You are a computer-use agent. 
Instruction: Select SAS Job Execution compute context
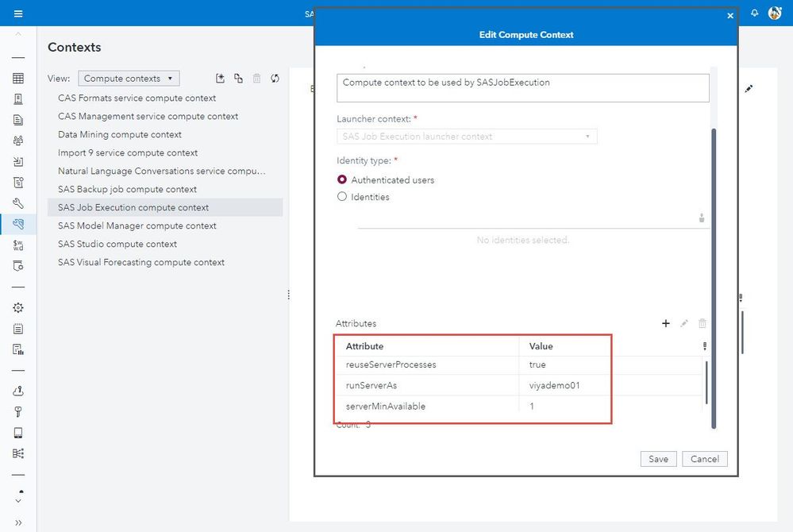(x=165, y=207)
